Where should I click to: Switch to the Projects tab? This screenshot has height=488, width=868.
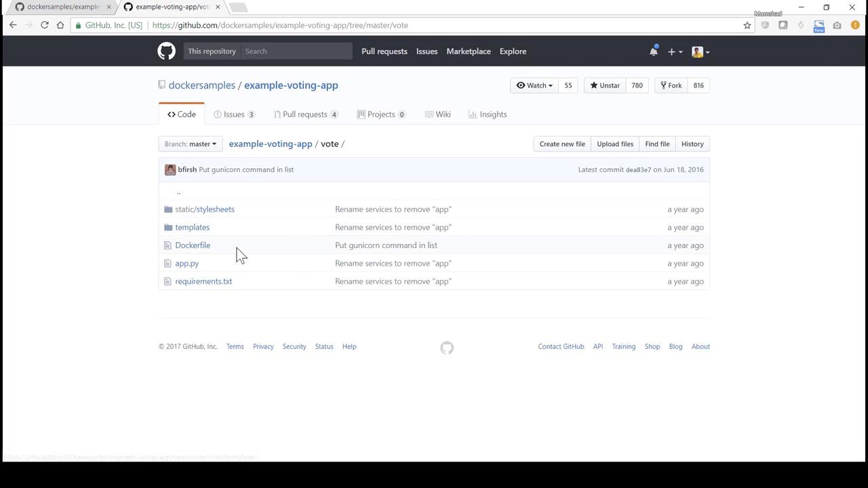coord(381,115)
